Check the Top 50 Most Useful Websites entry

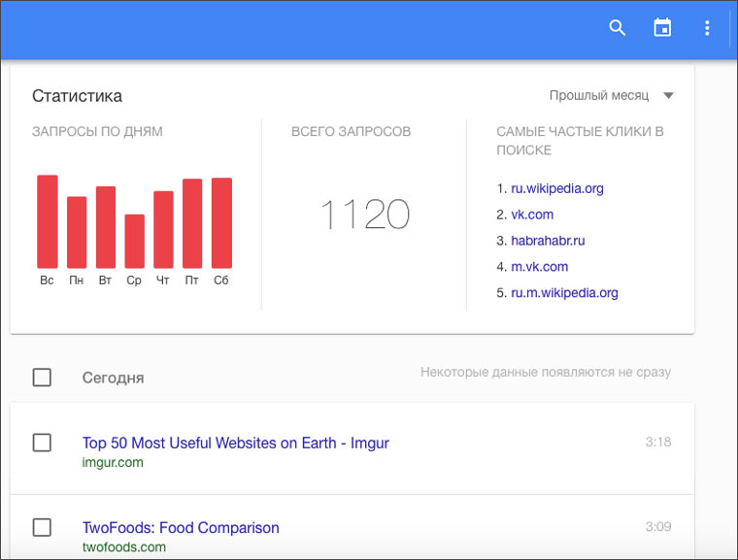[x=42, y=443]
